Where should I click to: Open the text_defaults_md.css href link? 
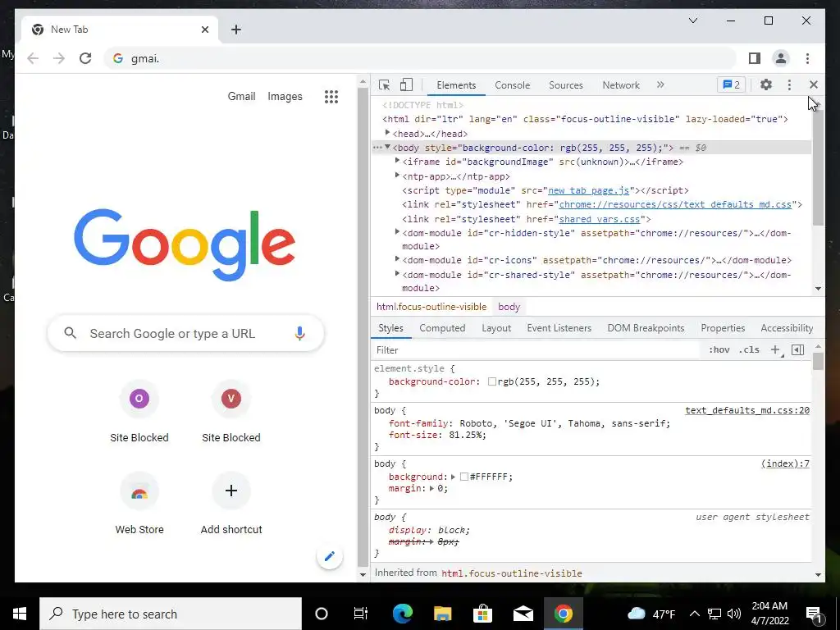pyautogui.click(x=675, y=204)
